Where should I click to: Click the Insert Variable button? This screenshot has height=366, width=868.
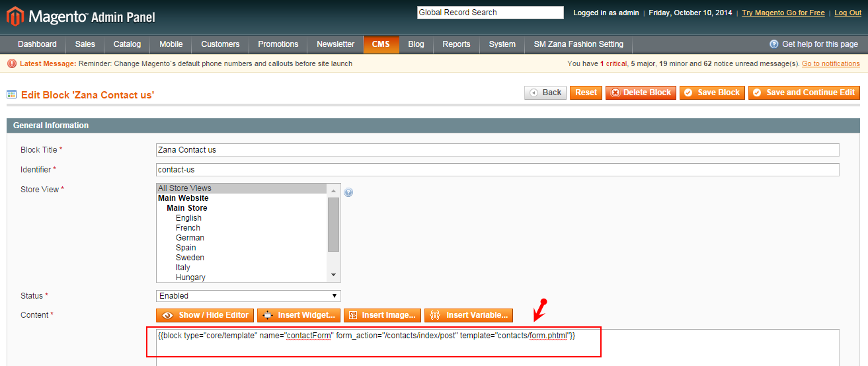click(x=469, y=315)
